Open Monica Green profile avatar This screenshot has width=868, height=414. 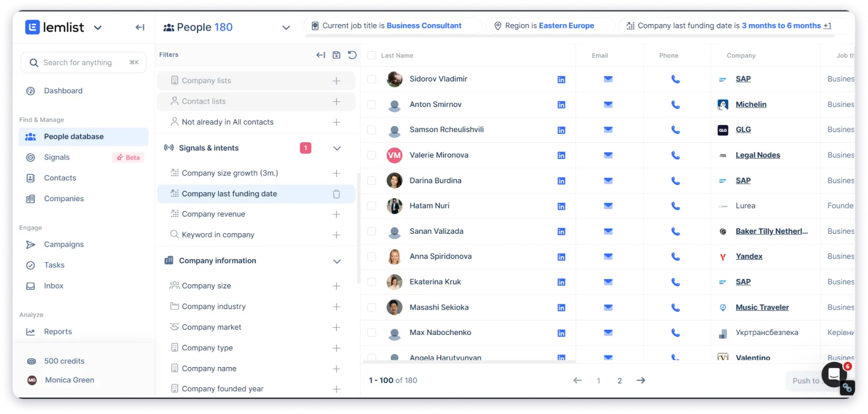(x=32, y=380)
